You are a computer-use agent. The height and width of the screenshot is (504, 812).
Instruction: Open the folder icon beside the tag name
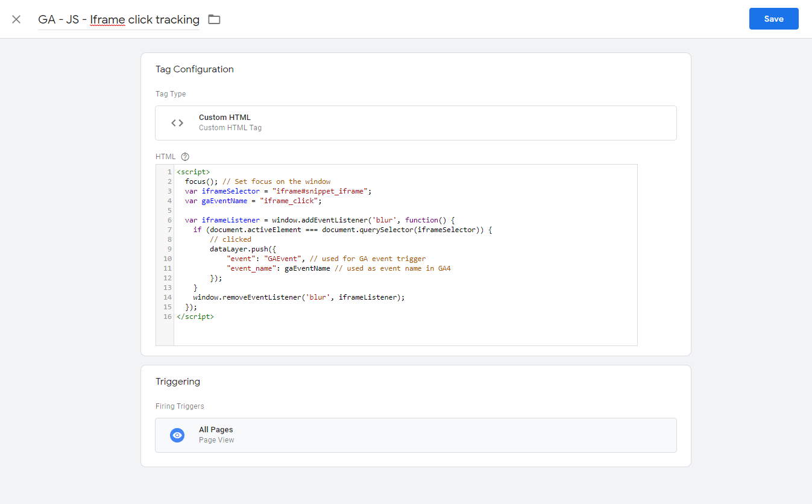click(x=214, y=19)
